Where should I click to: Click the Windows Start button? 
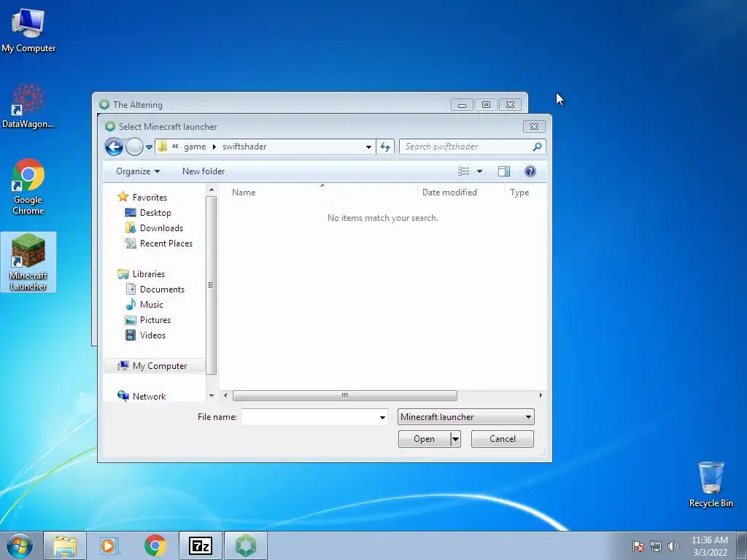(x=20, y=545)
